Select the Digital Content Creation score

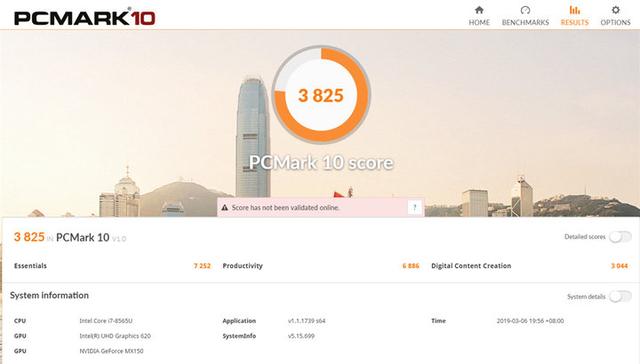point(619,266)
